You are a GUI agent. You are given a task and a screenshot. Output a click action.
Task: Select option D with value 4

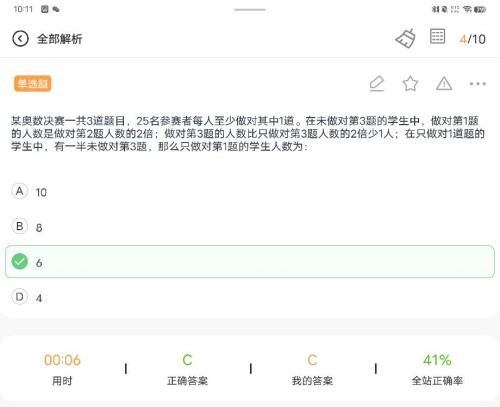pos(250,297)
